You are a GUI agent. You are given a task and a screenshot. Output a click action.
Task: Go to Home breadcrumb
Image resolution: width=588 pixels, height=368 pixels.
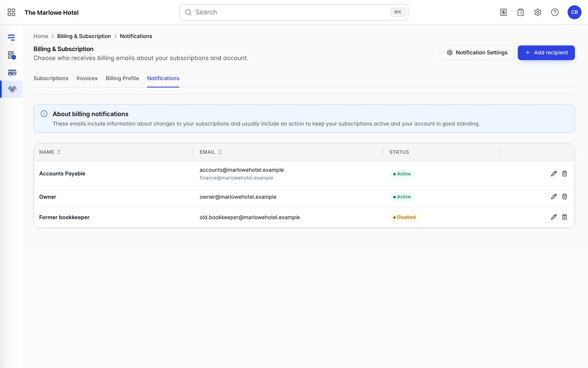41,36
